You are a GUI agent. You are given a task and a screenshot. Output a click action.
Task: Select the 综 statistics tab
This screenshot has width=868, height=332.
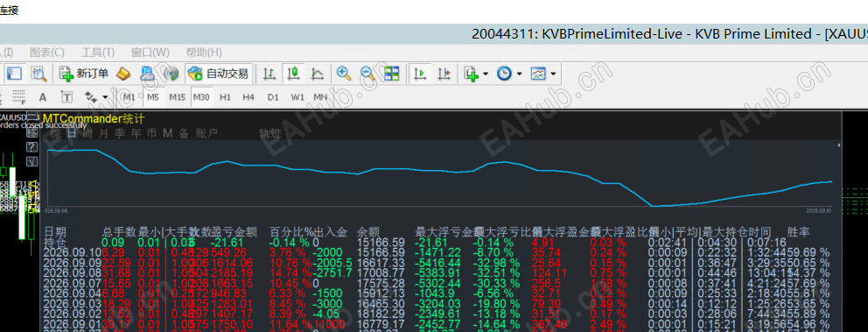click(55, 133)
